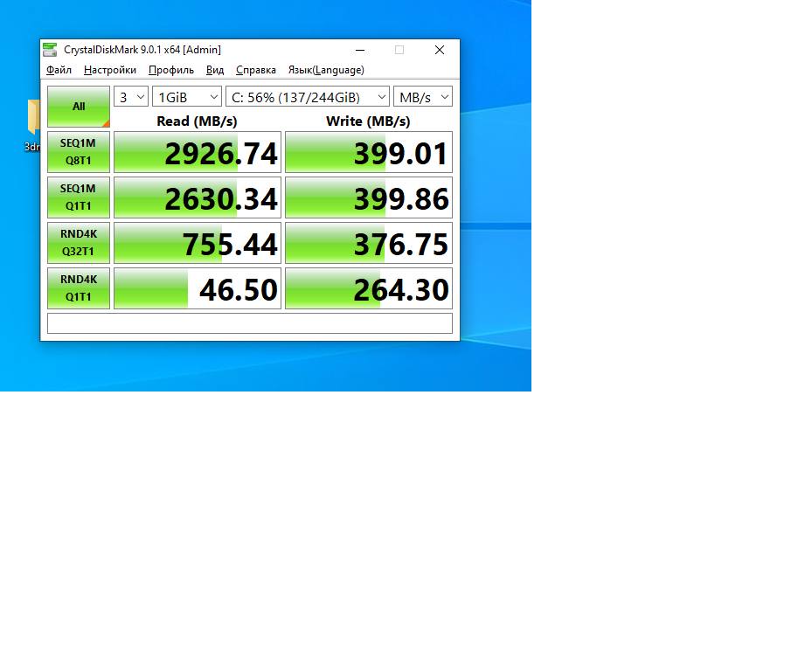
Task: Click the CrystalDiskMark title bar app icon
Action: pyautogui.click(x=52, y=50)
